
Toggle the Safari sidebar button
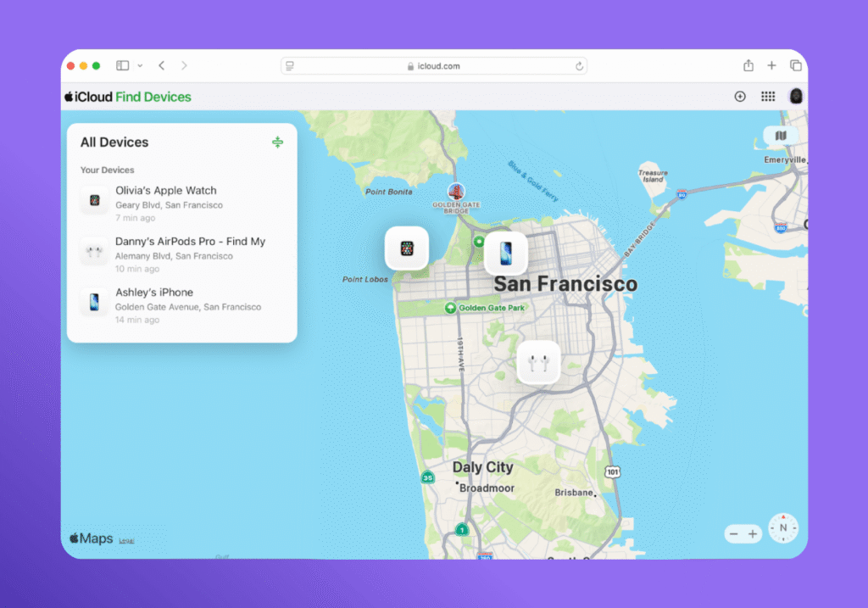coord(122,65)
